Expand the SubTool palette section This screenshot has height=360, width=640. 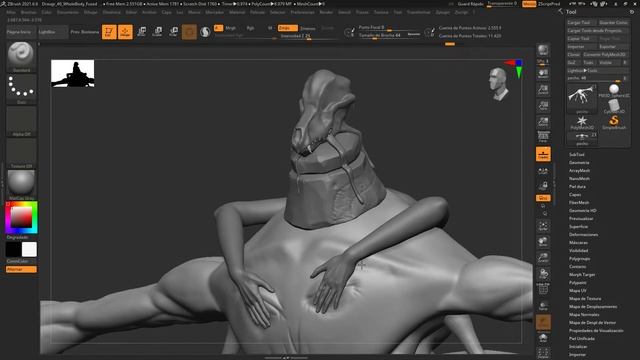tap(577, 155)
